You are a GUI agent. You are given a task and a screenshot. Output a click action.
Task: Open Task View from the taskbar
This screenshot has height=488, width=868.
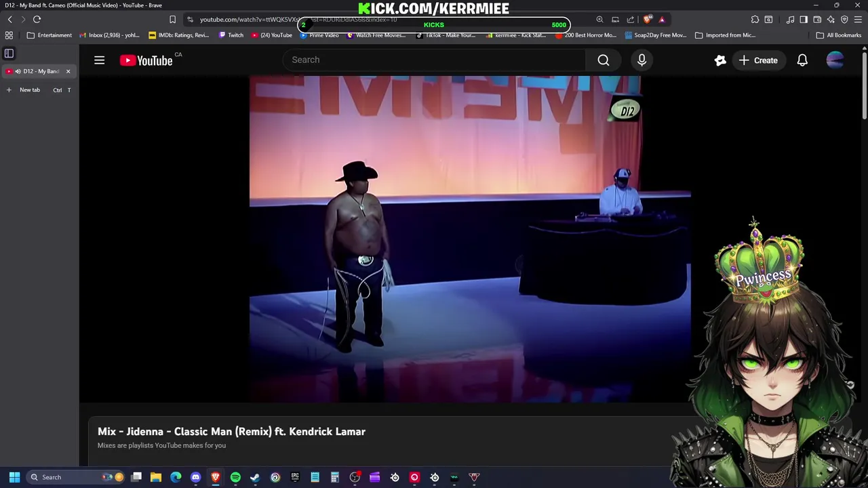click(x=136, y=477)
